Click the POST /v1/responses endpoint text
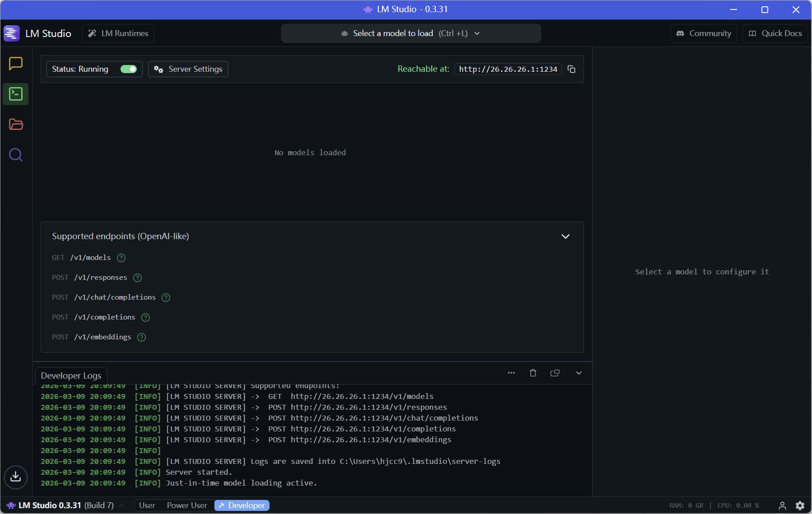Image resolution: width=812 pixels, height=514 pixels. point(89,278)
